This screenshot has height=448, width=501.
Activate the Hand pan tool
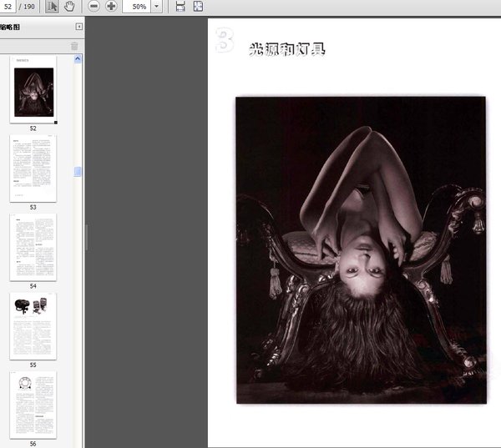point(69,7)
